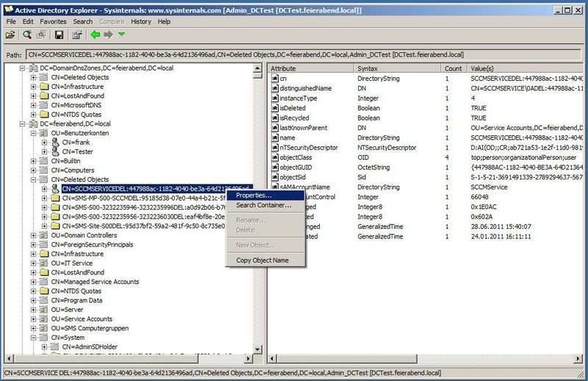588x381 pixels.
Task: Select the CN=SMS-MP-S00-SCCMDEL deleted object
Action: (144, 198)
